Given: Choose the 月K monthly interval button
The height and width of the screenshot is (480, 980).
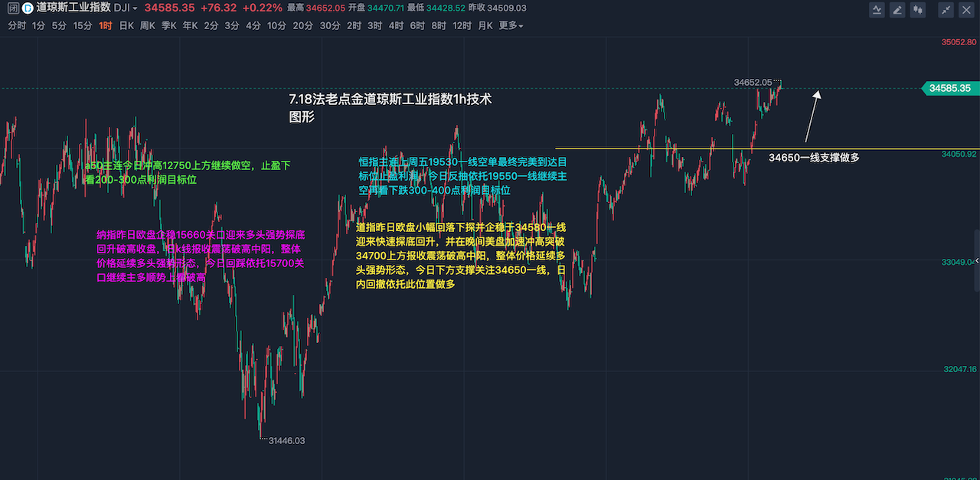Looking at the screenshot, I should point(485,25).
